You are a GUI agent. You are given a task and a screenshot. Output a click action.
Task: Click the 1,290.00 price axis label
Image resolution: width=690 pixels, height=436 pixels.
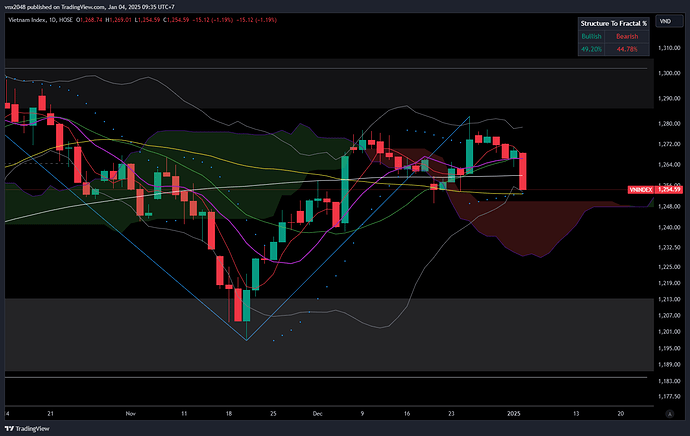[x=669, y=99]
